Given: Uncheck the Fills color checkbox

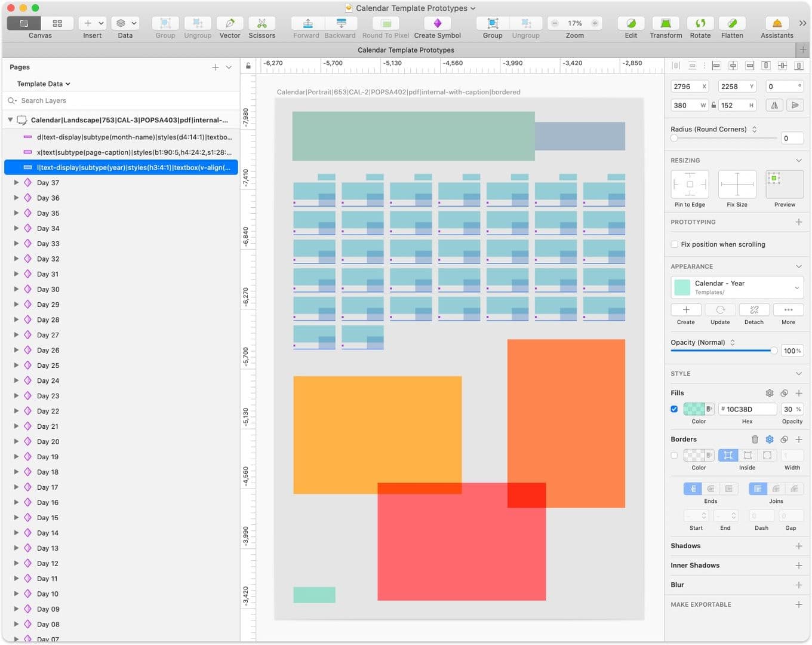Looking at the screenshot, I should [675, 409].
